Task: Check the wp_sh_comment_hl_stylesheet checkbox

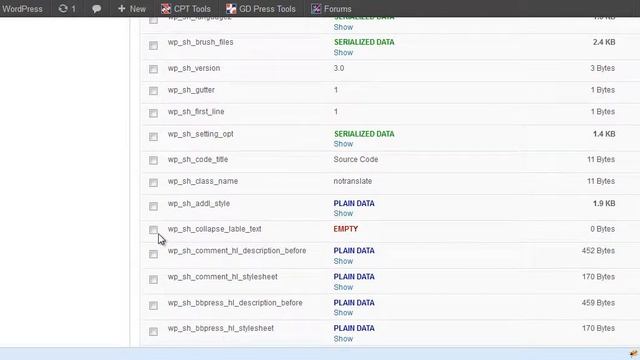Action: pos(153,280)
